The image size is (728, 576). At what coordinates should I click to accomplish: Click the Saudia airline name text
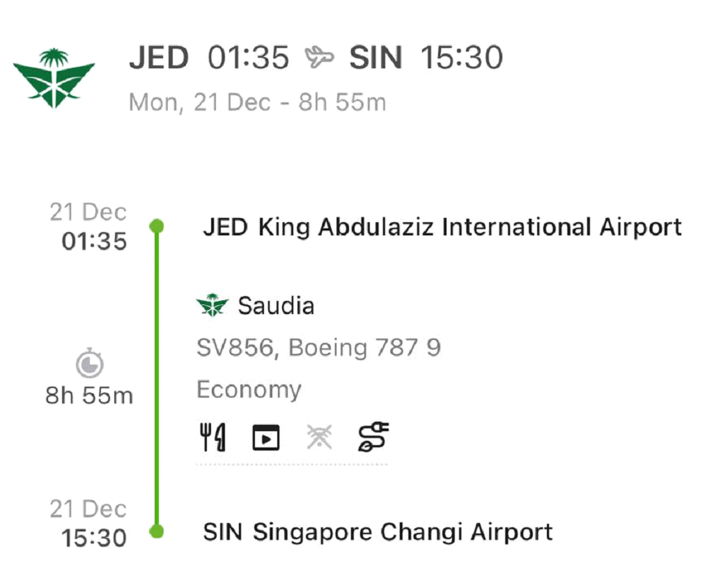276,306
